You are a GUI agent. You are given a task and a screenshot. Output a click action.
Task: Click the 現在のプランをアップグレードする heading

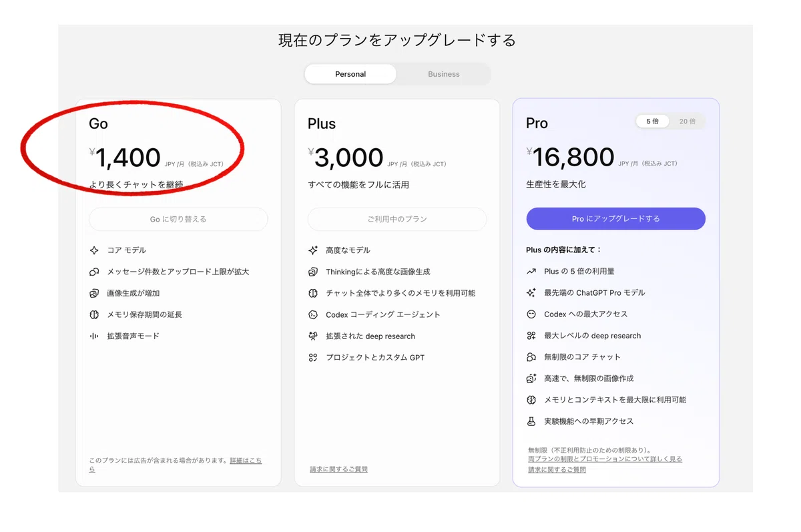point(397,40)
